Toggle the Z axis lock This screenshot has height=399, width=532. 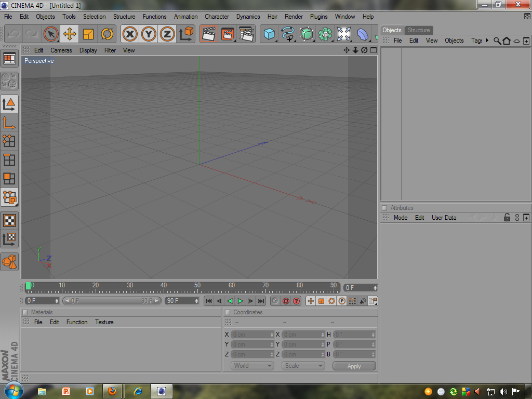[x=167, y=34]
